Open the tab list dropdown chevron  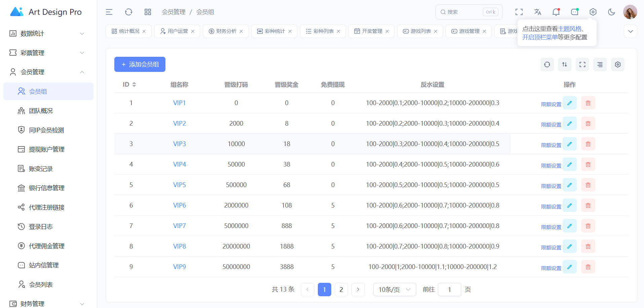tap(630, 31)
